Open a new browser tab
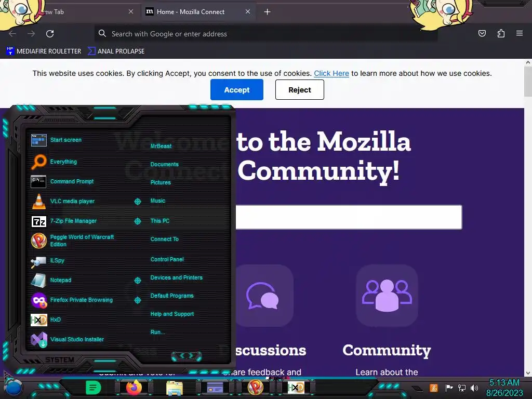 (x=268, y=12)
